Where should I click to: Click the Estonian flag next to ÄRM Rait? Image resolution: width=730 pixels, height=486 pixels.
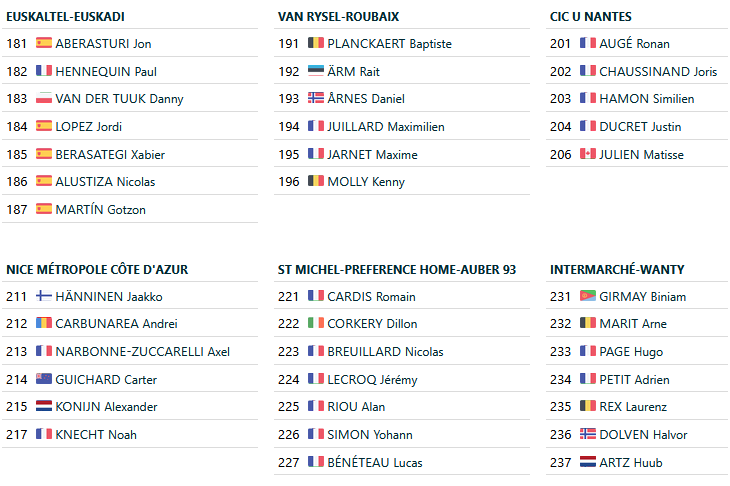[x=316, y=72]
